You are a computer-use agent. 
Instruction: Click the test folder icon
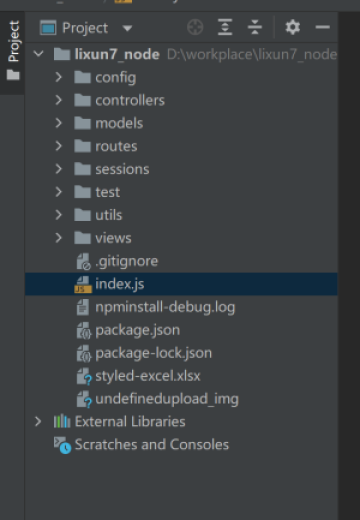(82, 192)
